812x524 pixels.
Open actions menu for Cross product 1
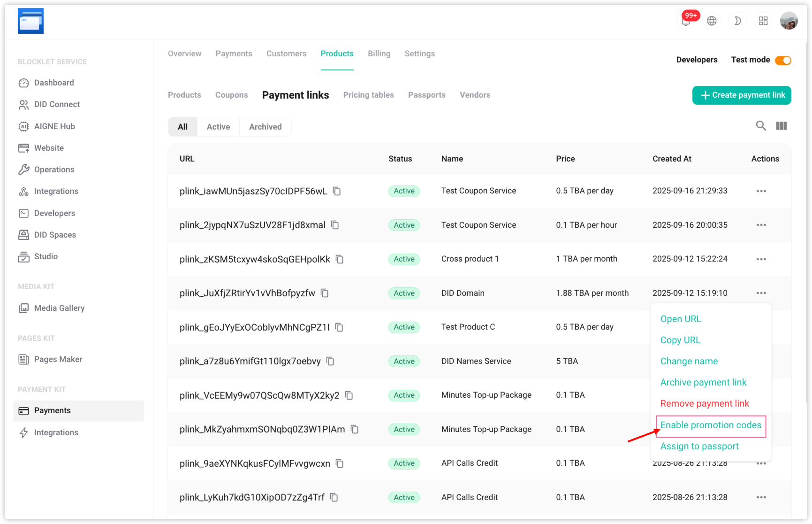(761, 259)
